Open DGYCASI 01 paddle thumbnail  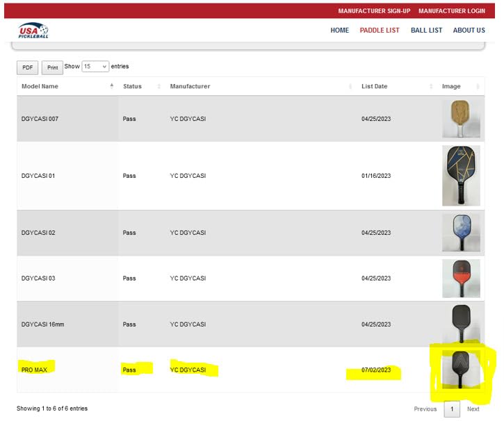[x=461, y=176]
